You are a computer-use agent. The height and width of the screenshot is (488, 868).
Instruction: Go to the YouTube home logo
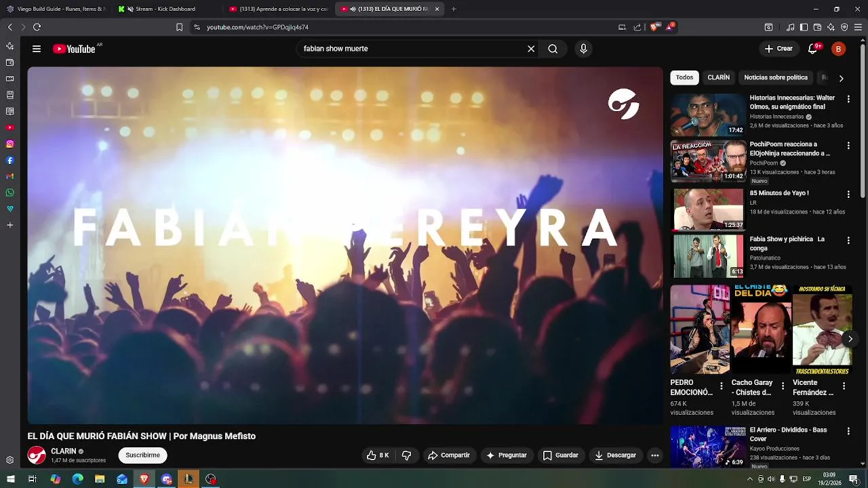pyautogui.click(x=74, y=49)
